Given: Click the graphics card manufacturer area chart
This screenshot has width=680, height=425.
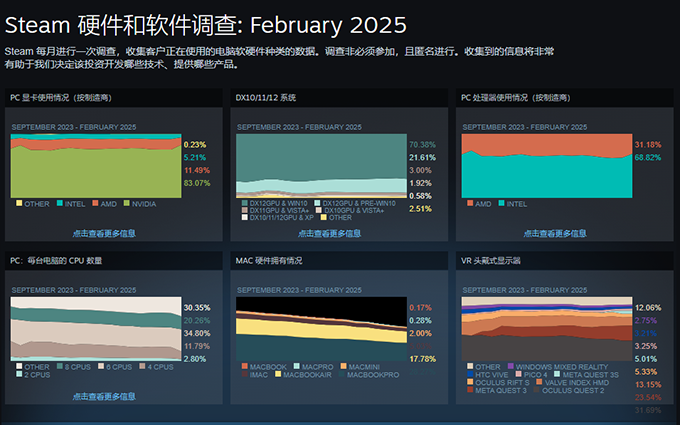Looking at the screenshot, I should pyautogui.click(x=96, y=166).
